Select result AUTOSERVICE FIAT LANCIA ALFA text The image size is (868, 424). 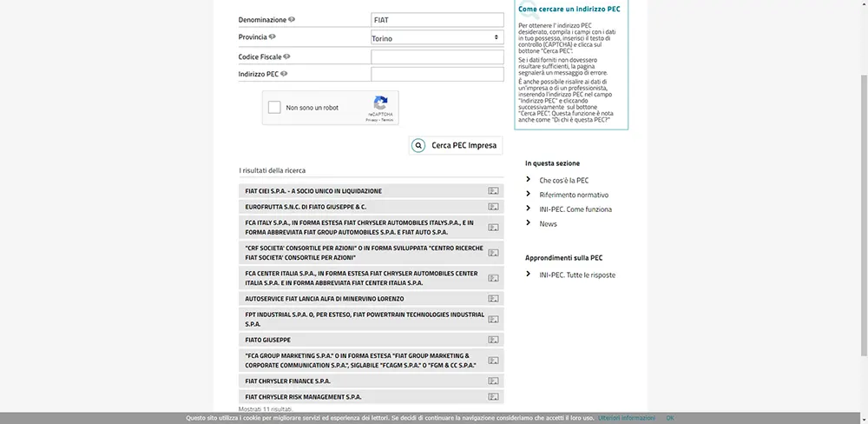tap(325, 299)
